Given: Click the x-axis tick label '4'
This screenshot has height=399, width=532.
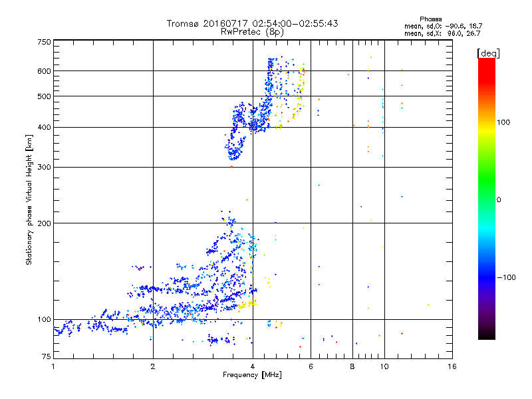Looking at the screenshot, I should pyautogui.click(x=253, y=366).
